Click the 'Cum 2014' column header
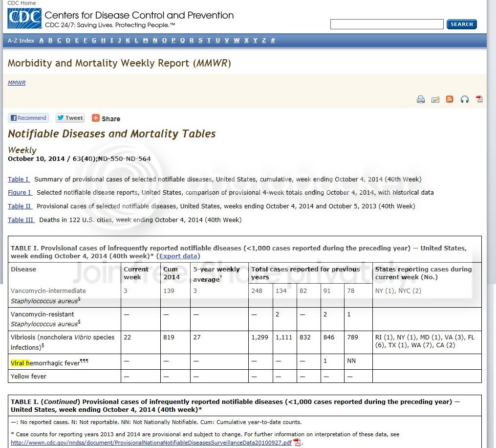Image resolution: width=496 pixels, height=448 pixels. pyautogui.click(x=172, y=273)
